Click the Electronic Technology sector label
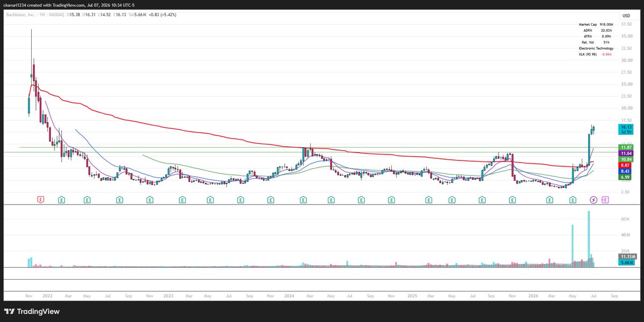The width and height of the screenshot is (644, 322). (x=596, y=49)
